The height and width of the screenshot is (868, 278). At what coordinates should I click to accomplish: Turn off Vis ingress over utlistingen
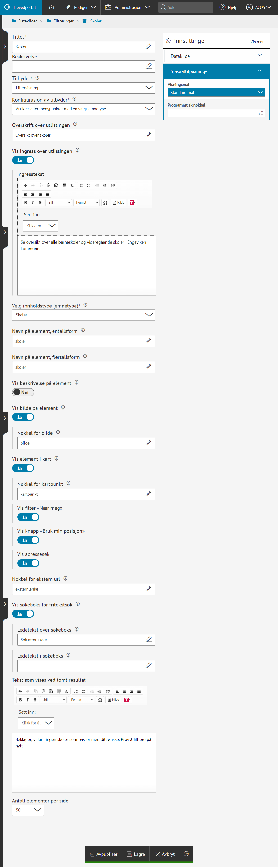pos(23,160)
